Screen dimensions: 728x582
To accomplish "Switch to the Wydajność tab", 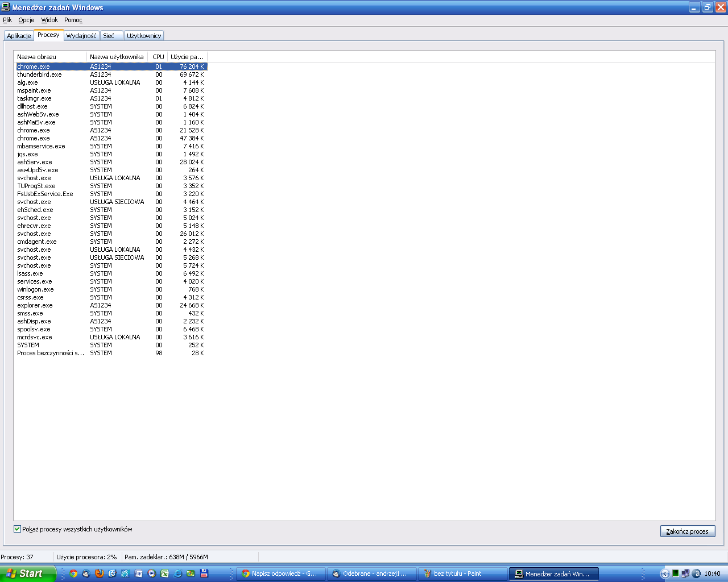I will tap(81, 36).
